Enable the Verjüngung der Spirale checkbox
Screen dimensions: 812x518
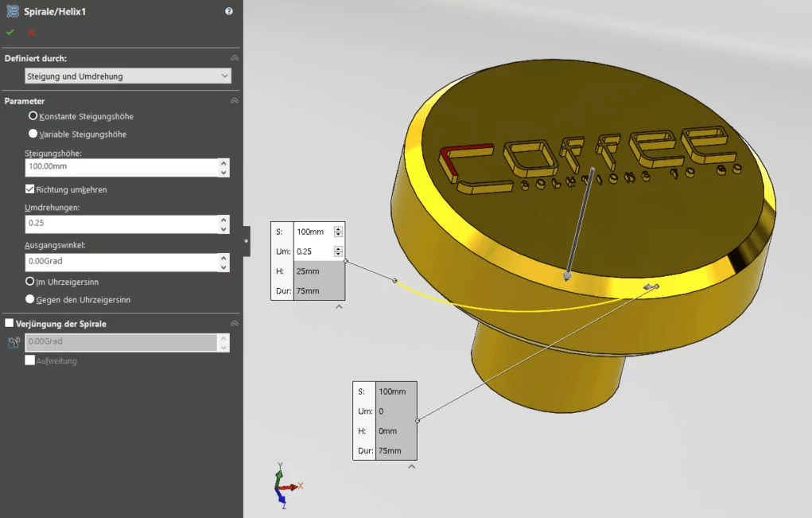pos(8,323)
